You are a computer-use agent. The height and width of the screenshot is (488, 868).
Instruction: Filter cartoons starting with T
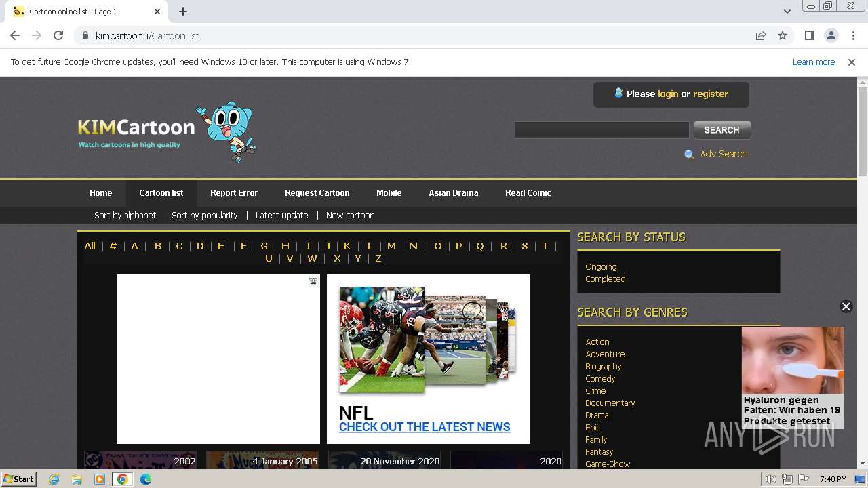[545, 246]
